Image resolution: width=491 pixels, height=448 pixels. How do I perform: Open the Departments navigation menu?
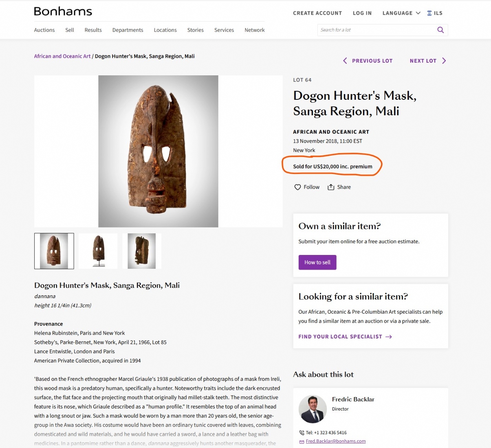[x=128, y=30]
